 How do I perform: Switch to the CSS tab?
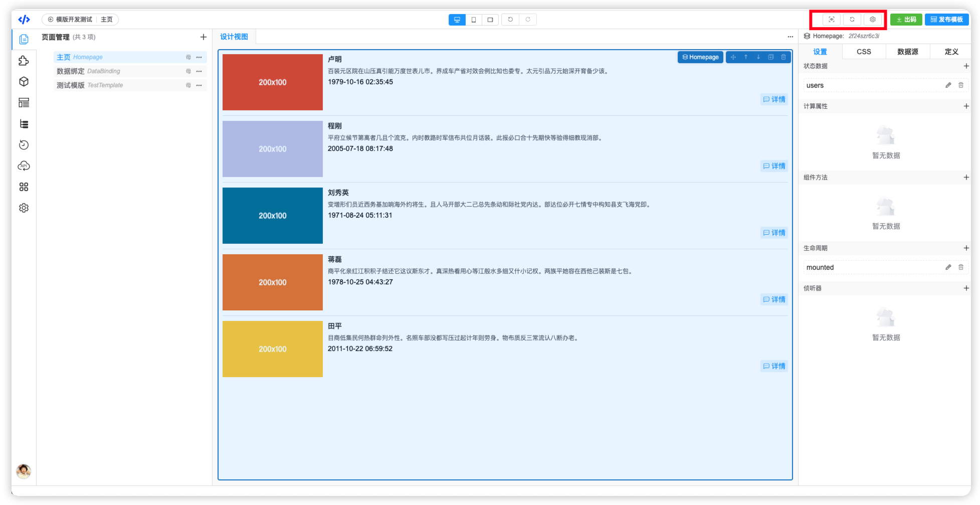pyautogui.click(x=864, y=52)
